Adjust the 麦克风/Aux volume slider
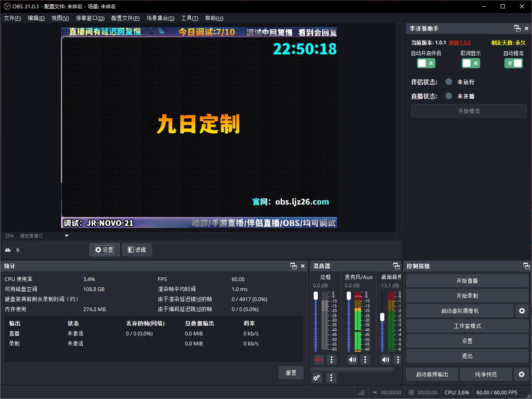This screenshot has width=532, height=399. click(349, 322)
